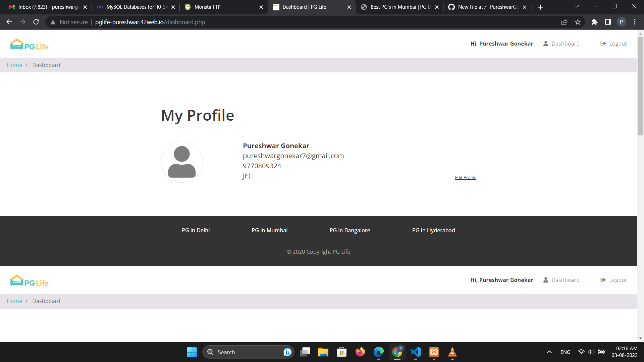Expand the hidden icons tray arrow

click(549, 352)
